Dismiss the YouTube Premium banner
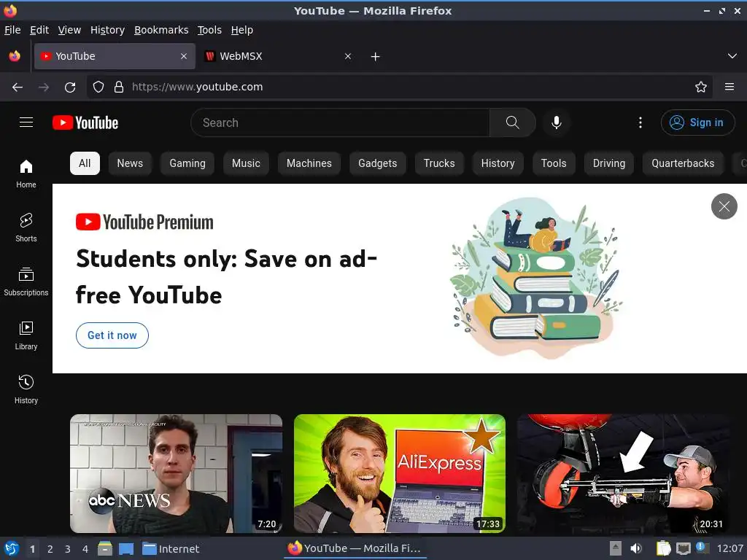Screen dimensions: 747x560 click(724, 206)
